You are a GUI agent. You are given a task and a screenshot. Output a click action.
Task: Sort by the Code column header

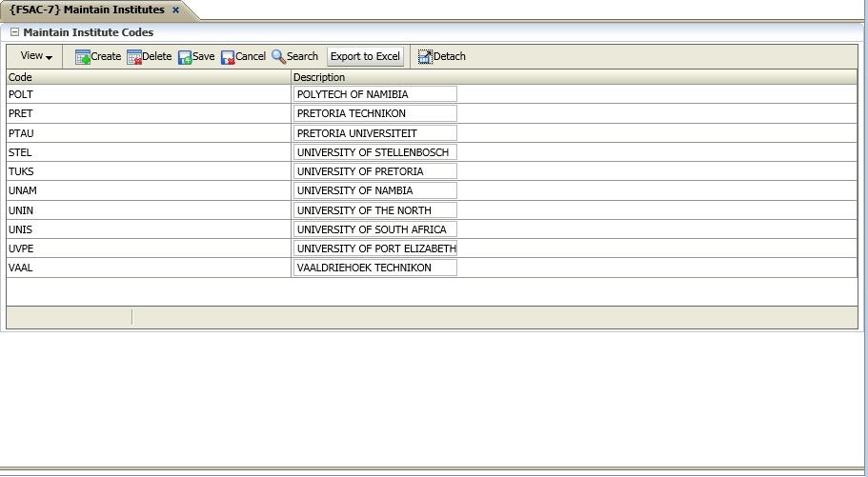(148, 77)
